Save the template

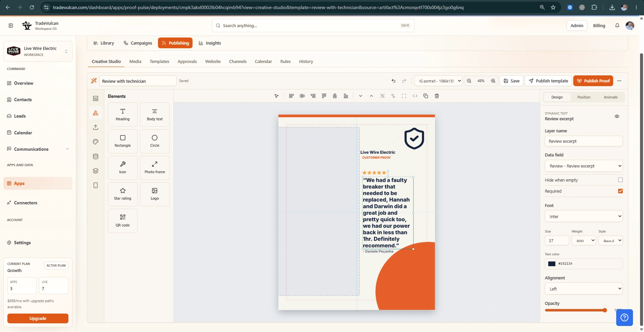click(512, 81)
